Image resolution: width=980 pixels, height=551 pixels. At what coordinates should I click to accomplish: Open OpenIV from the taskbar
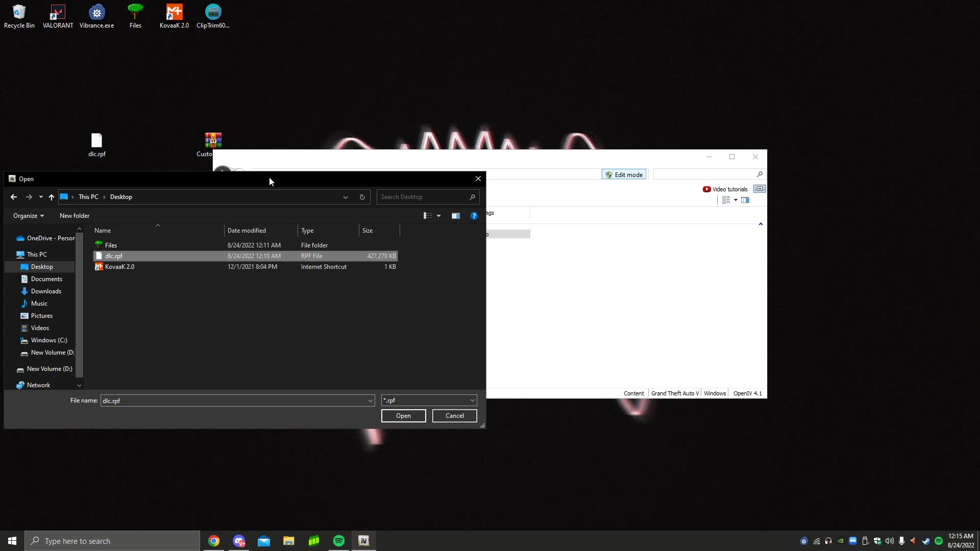click(x=363, y=540)
